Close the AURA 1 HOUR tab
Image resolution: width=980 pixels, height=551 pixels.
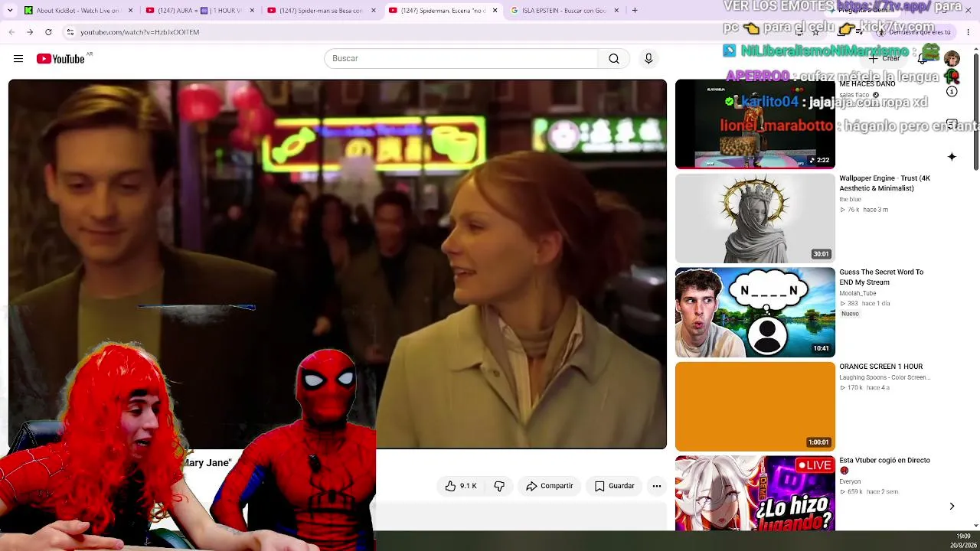coord(252,11)
